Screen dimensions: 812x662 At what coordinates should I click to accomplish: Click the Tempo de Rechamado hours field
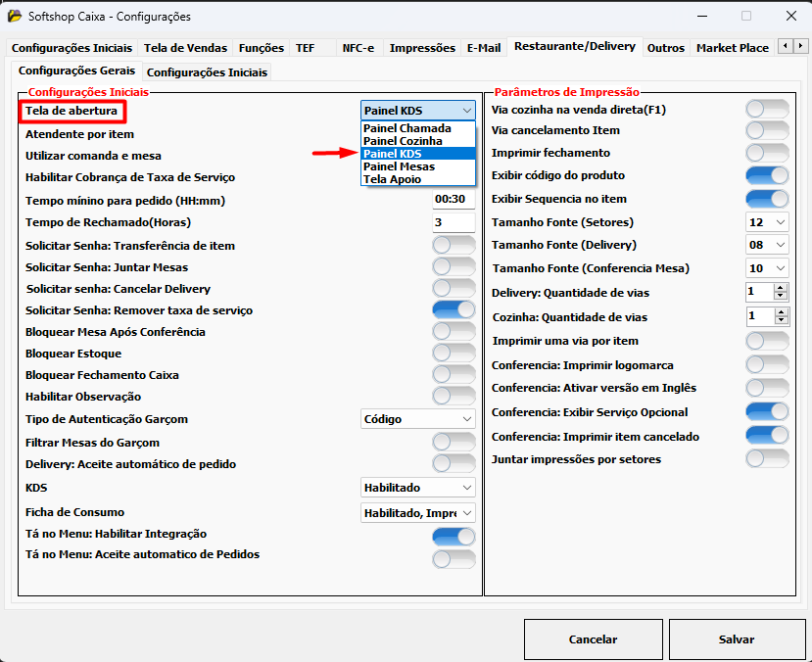454,222
